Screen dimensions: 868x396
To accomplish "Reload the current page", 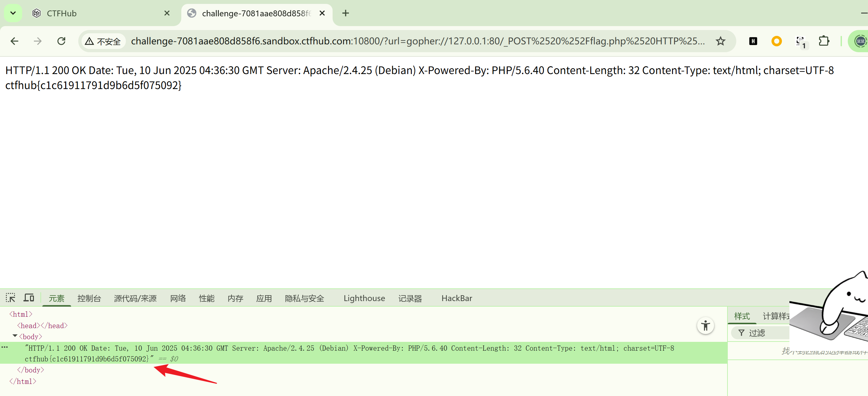I will [61, 41].
